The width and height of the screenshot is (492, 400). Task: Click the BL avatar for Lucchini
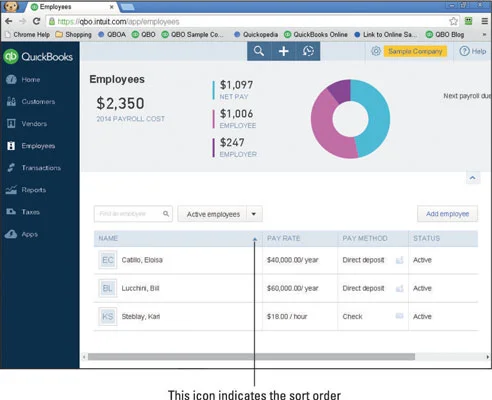pyautogui.click(x=108, y=288)
